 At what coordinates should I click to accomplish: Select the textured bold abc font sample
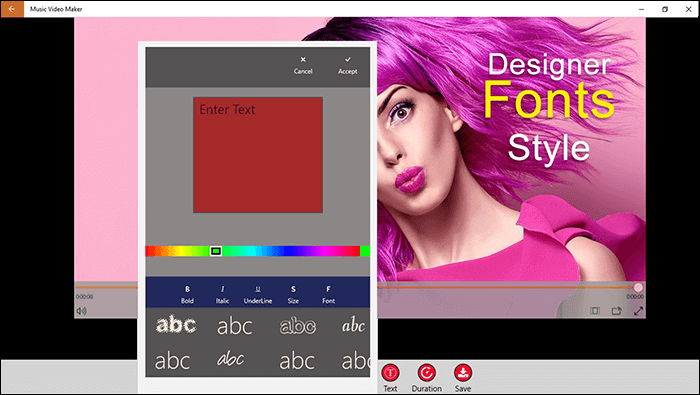pos(176,325)
